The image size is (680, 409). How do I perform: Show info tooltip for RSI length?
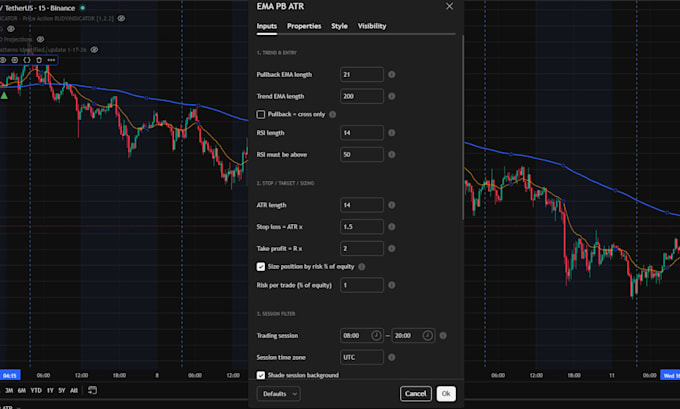pyautogui.click(x=392, y=133)
